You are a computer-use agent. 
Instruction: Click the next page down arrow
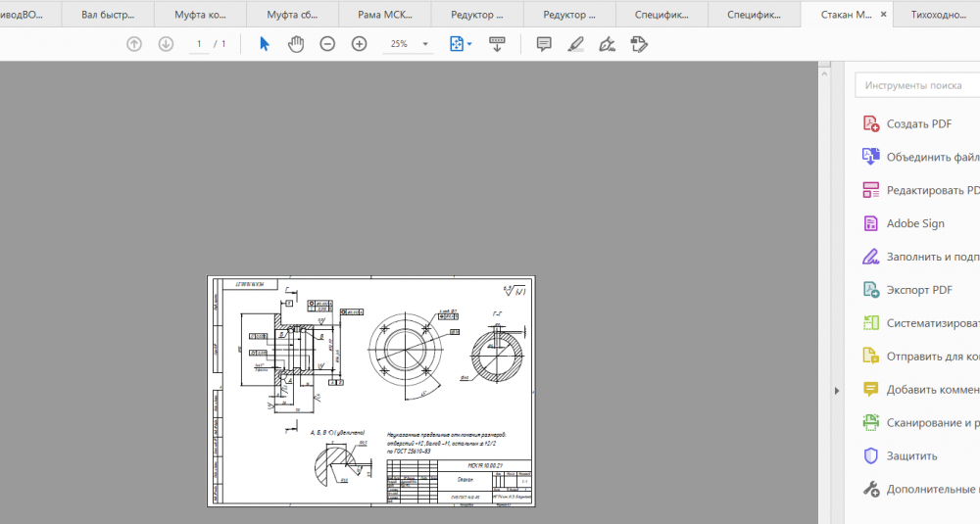(166, 44)
